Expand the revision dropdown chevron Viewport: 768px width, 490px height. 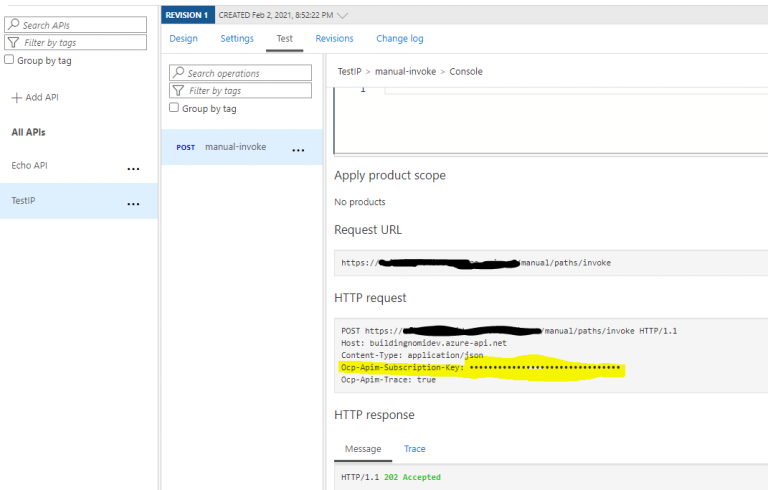click(344, 15)
